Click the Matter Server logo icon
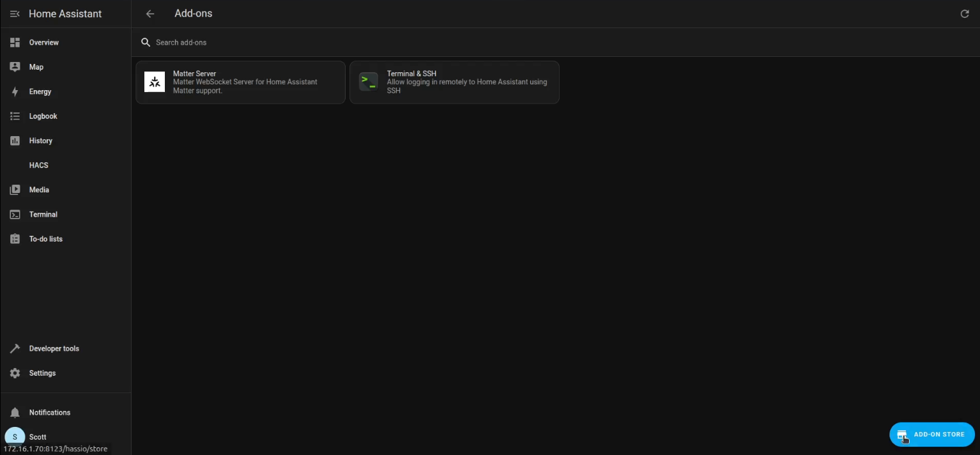This screenshot has width=980, height=455. 155,82
